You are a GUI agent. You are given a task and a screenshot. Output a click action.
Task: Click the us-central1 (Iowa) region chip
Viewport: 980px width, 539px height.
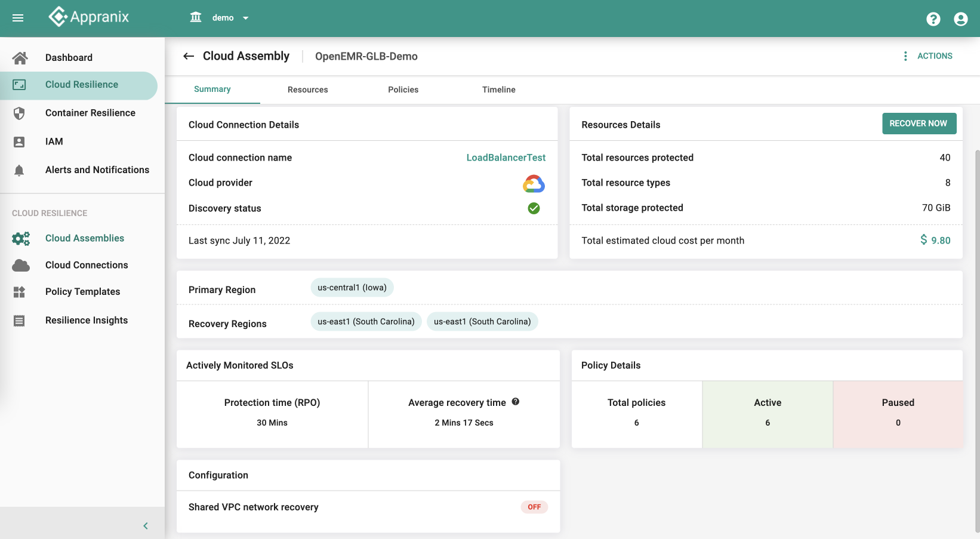coord(352,288)
